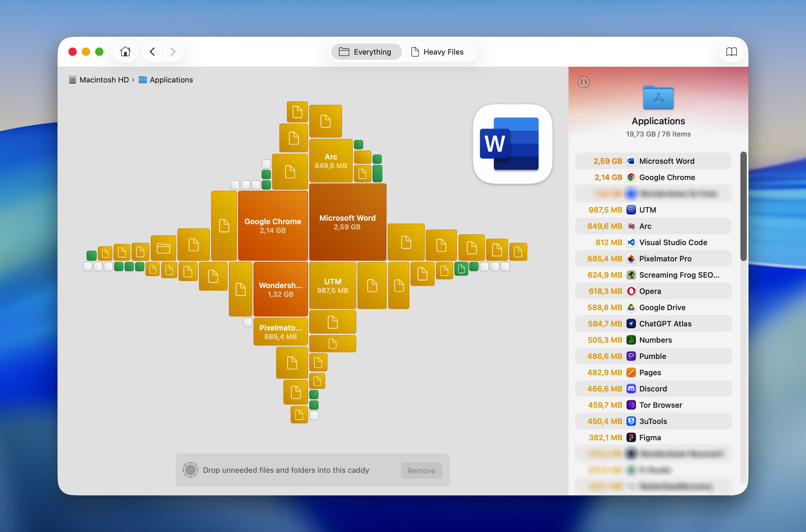
Task: Select the Figma icon in the list
Action: 631,437
